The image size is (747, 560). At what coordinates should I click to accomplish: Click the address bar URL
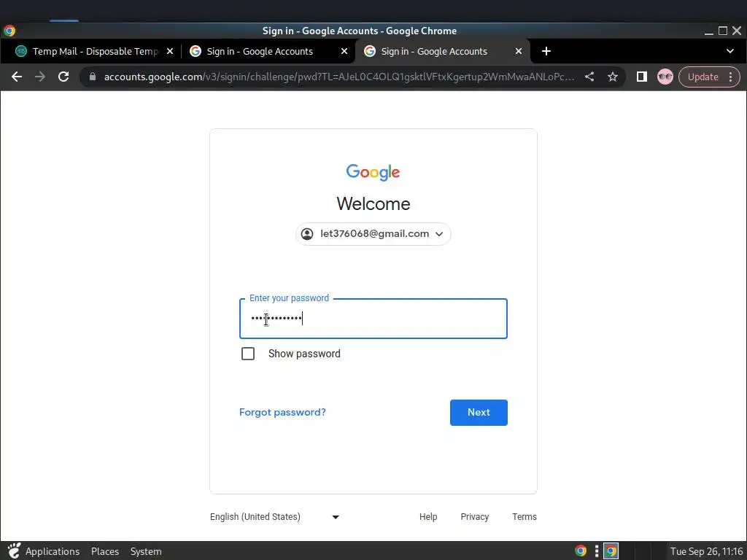[339, 77]
